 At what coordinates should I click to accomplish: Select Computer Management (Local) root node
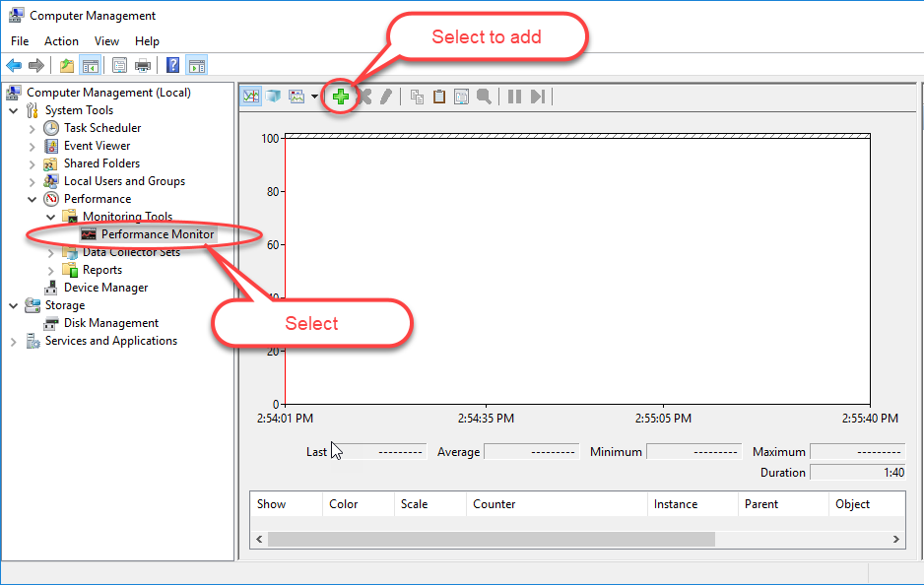108,93
